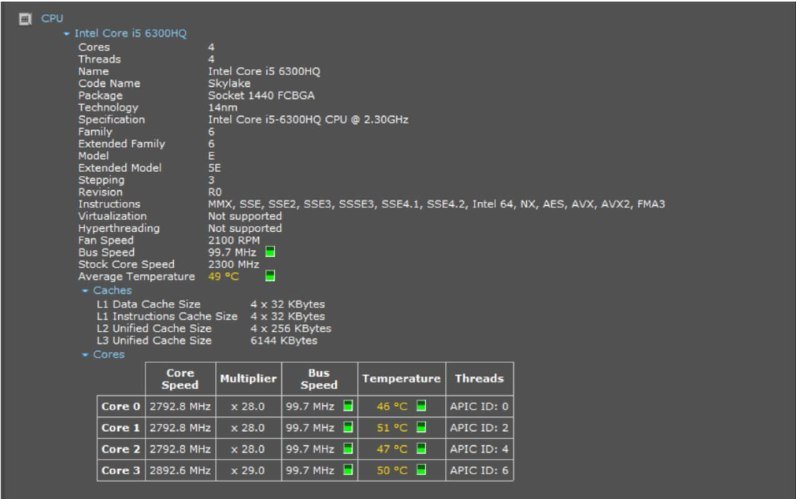Screen dimensions: 800x499
Task: Click the Intel Core i5 6300HQ heading
Action: click(131, 33)
